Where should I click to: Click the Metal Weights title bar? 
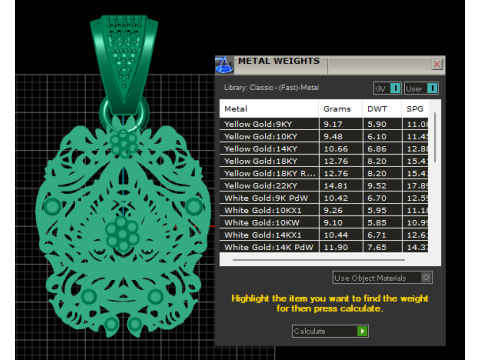pyautogui.click(x=330, y=65)
